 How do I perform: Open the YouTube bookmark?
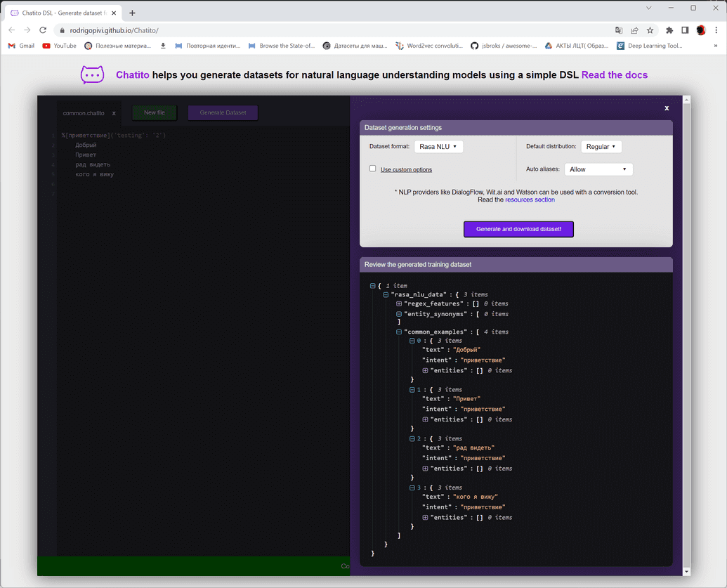point(59,46)
